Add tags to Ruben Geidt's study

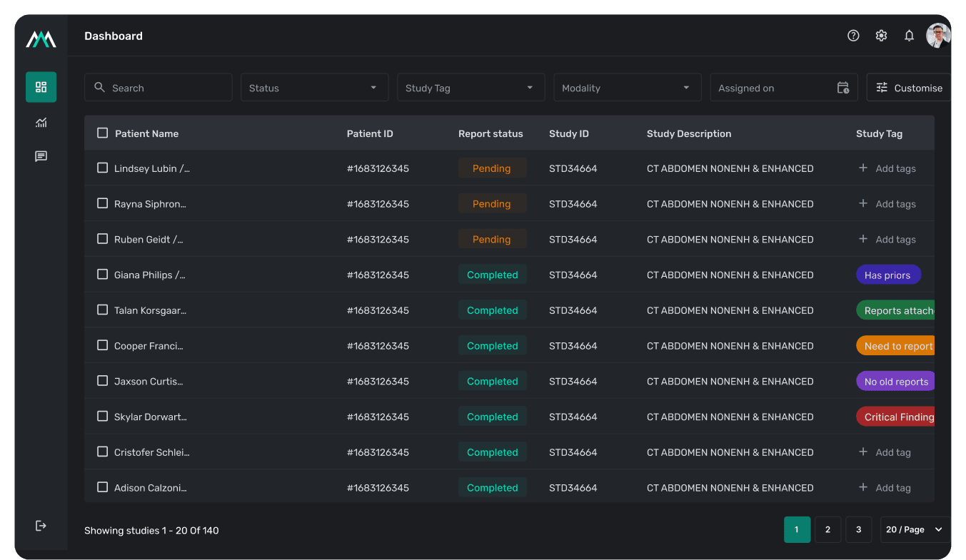click(x=887, y=239)
